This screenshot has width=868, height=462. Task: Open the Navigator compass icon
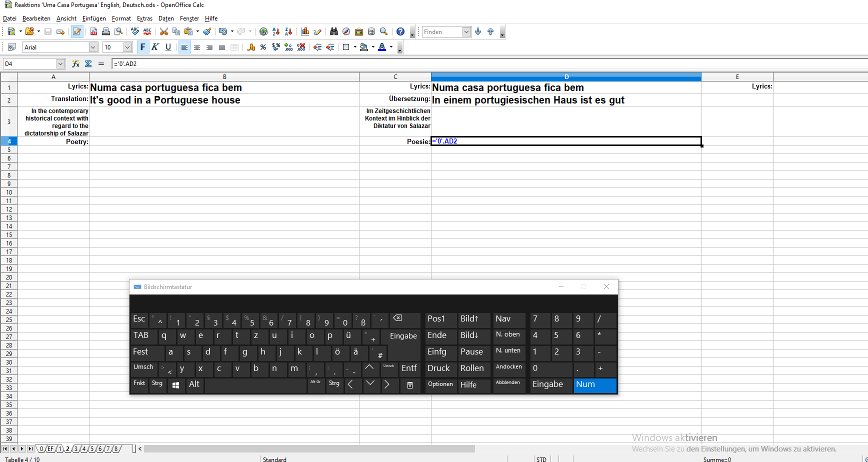(x=346, y=31)
